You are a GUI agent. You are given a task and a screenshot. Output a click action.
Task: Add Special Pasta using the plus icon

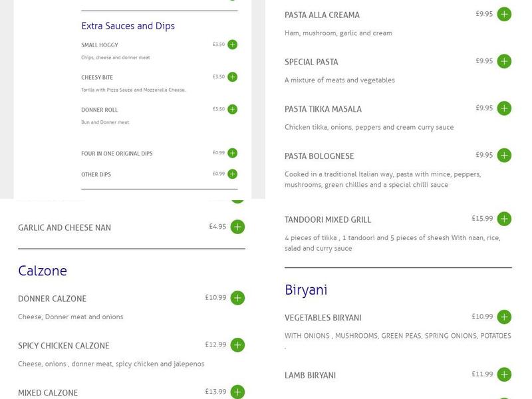505,60
